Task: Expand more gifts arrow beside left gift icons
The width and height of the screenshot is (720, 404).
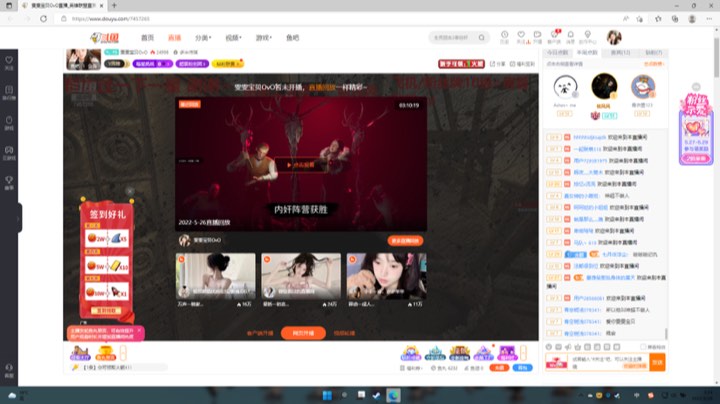Action: (x=123, y=353)
